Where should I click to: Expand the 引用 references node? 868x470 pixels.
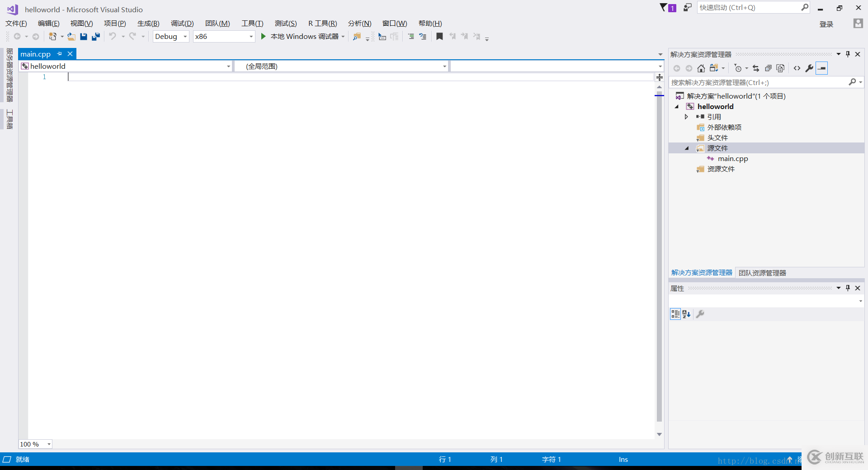[x=686, y=117]
